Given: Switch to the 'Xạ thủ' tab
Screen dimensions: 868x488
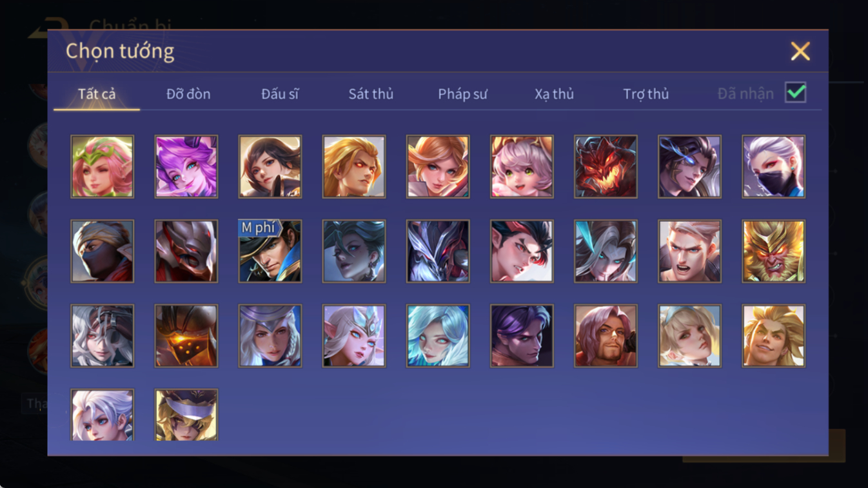Looking at the screenshot, I should click(x=554, y=94).
